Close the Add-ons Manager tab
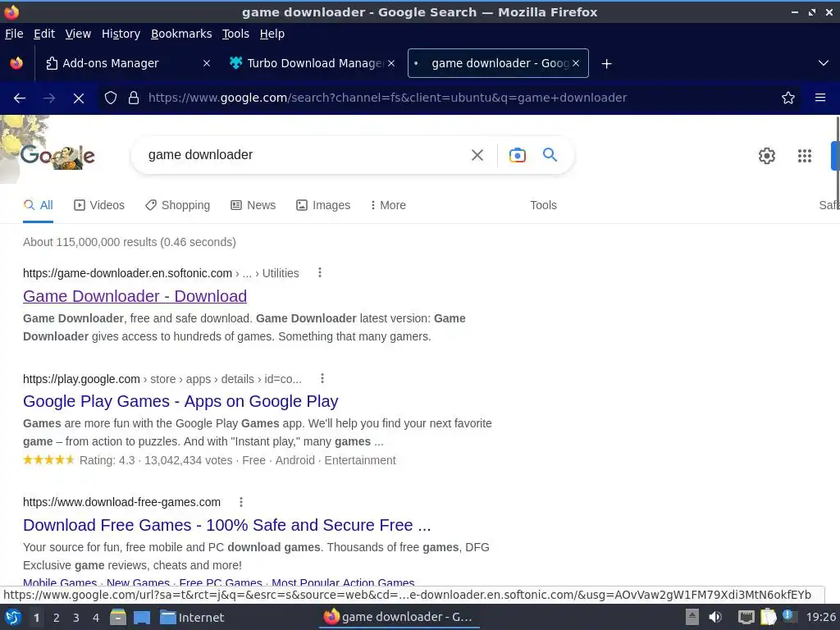The image size is (840, 630). (206, 63)
